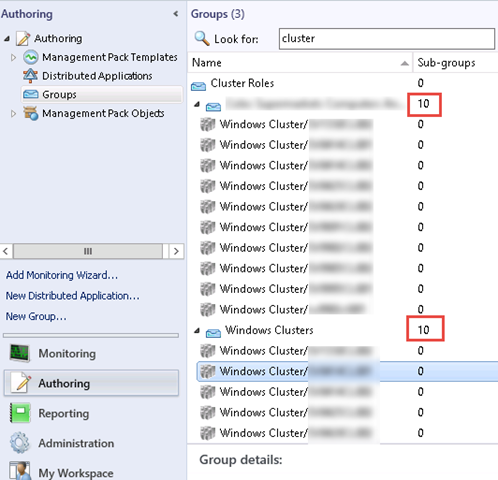Collapse the Windows Clusters group
This screenshot has height=480, width=498.
coord(197,331)
